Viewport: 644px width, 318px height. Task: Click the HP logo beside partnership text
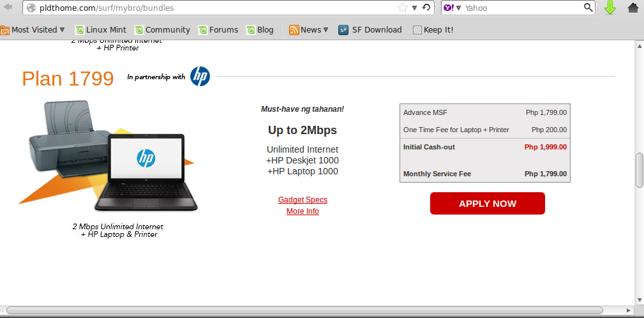pos(200,77)
